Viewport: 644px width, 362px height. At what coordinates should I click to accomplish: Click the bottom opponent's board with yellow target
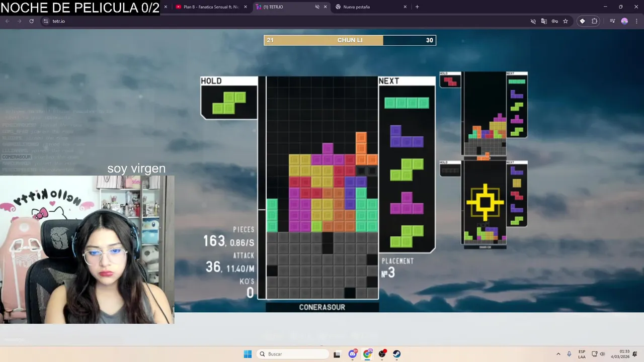coord(484,203)
